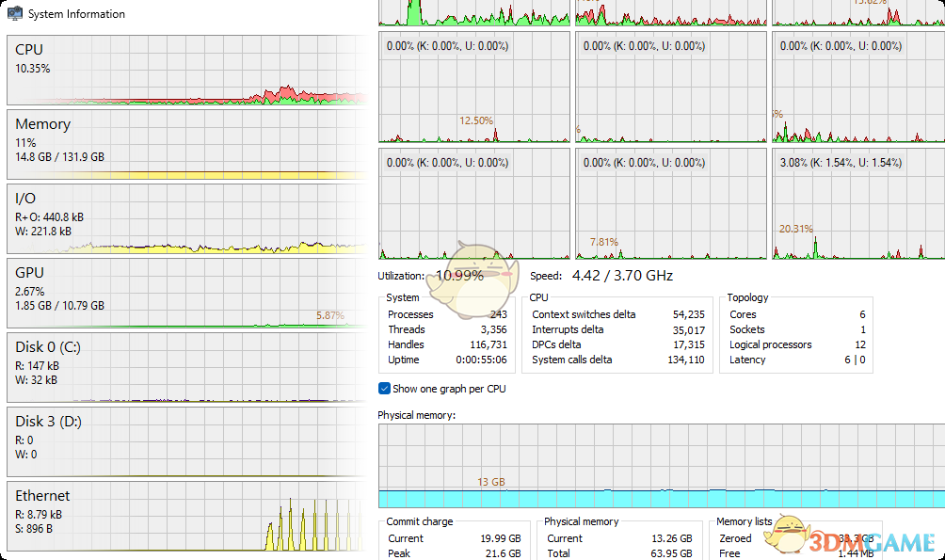Click the CPU graph with the 12.50% peak label
The width and height of the screenshot is (945, 560).
(473, 88)
